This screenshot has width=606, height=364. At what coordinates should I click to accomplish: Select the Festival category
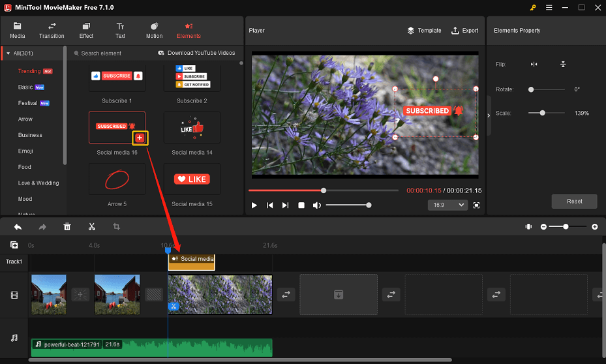click(27, 103)
